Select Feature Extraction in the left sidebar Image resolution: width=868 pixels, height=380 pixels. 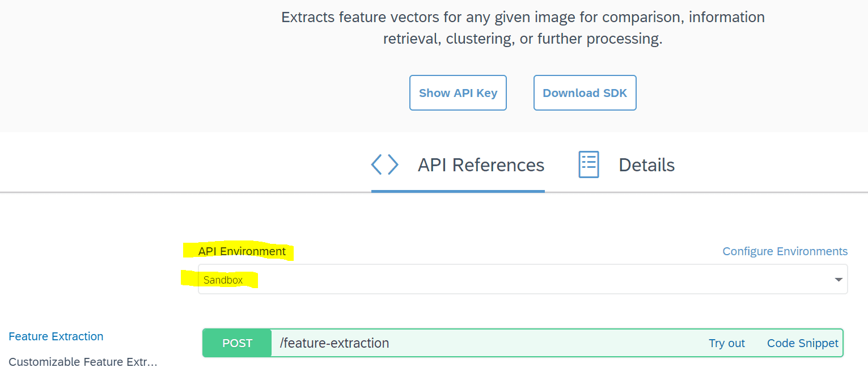click(56, 336)
